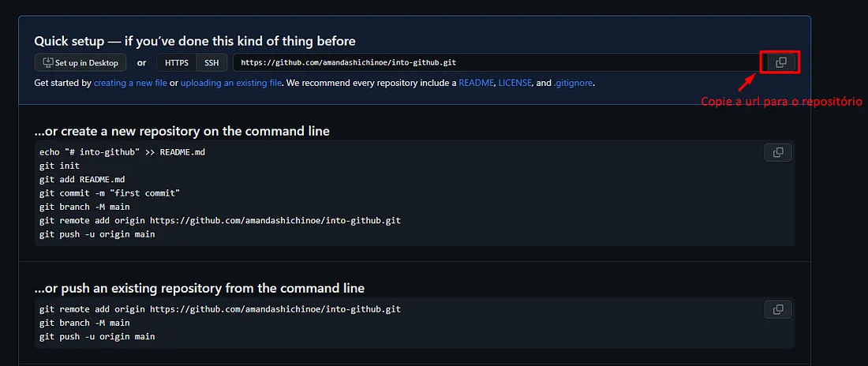Follow the README link
The image size is (868, 366).
476,83
